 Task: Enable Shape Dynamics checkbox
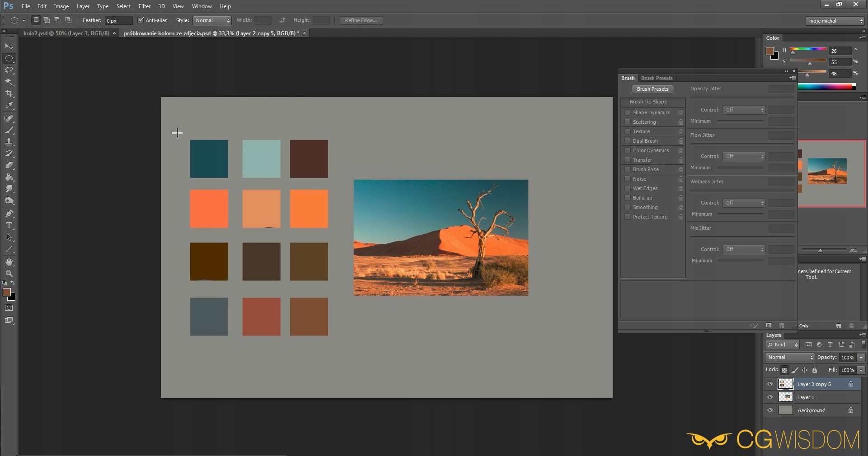coord(628,112)
